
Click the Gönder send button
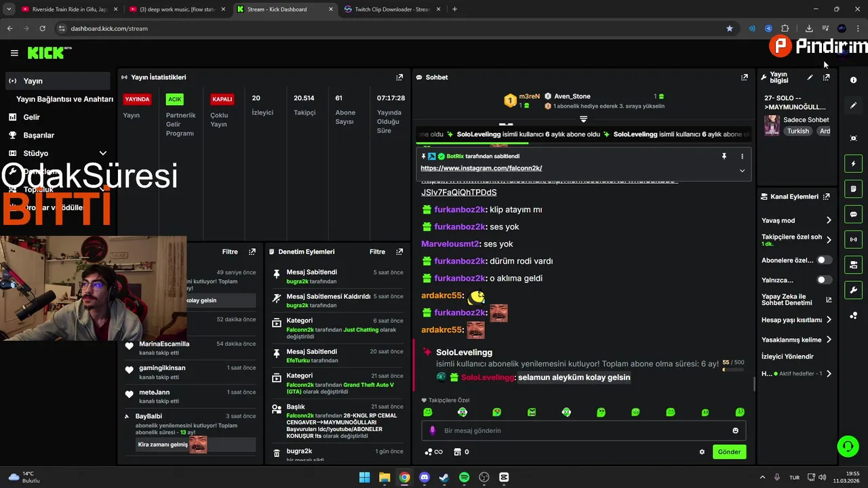[x=729, y=451]
